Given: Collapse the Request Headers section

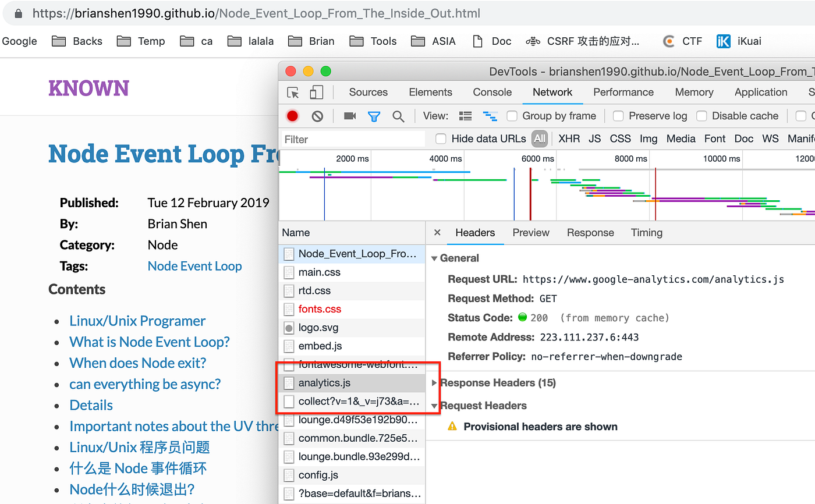Looking at the screenshot, I should point(434,406).
